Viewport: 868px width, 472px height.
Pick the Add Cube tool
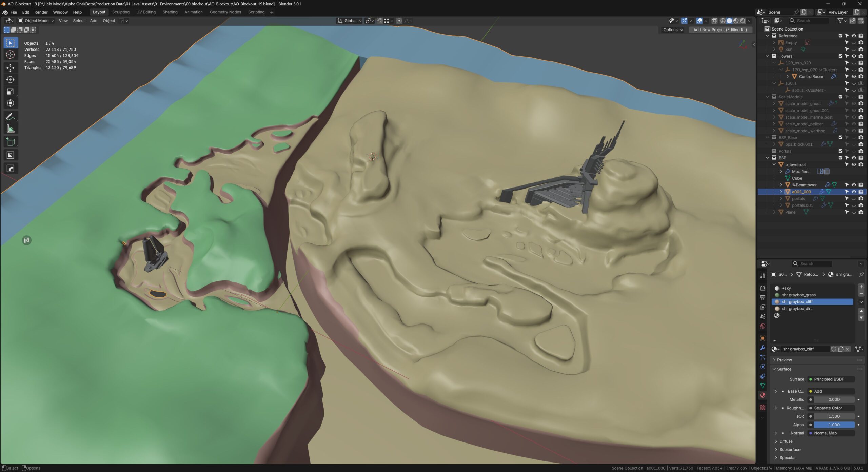[x=11, y=142]
